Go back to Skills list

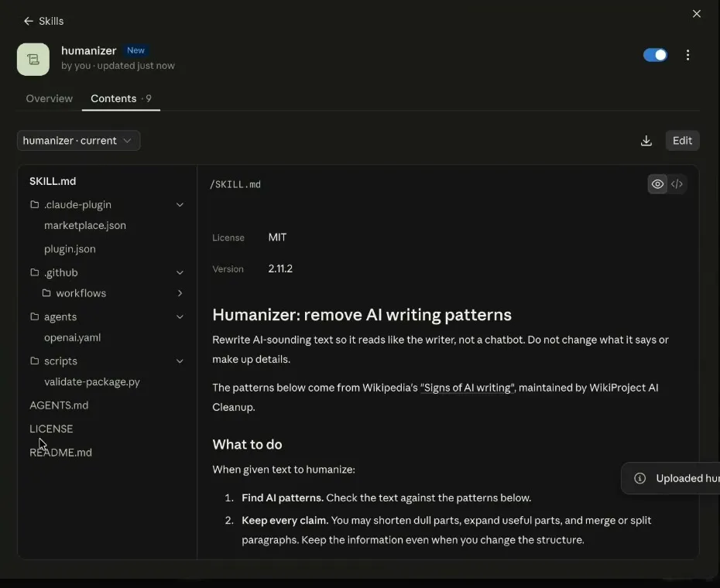click(x=43, y=21)
